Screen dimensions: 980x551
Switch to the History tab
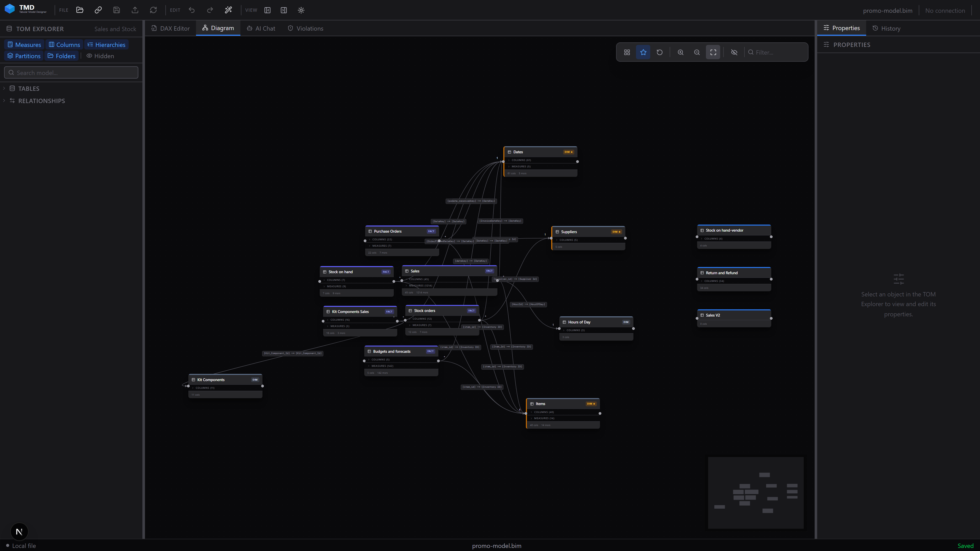(x=886, y=29)
